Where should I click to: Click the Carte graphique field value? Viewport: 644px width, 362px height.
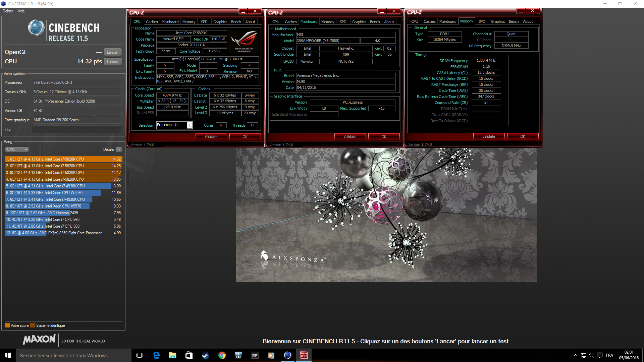pos(76,120)
